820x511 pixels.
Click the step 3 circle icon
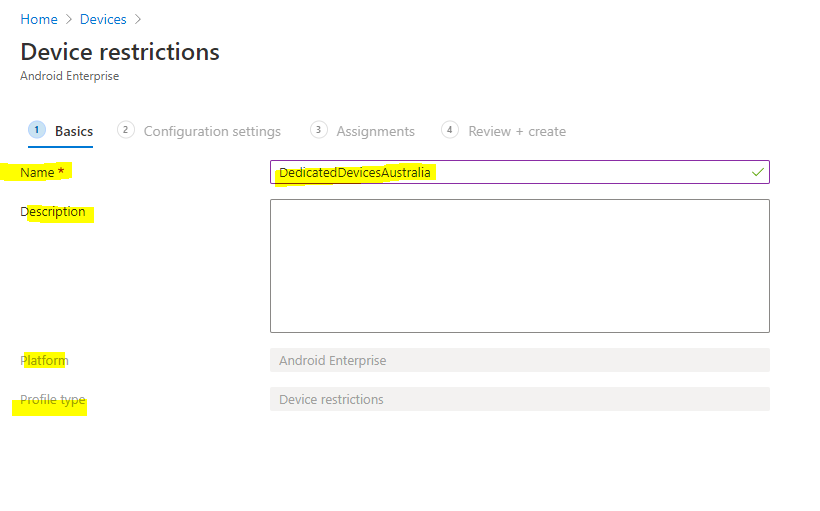319,130
